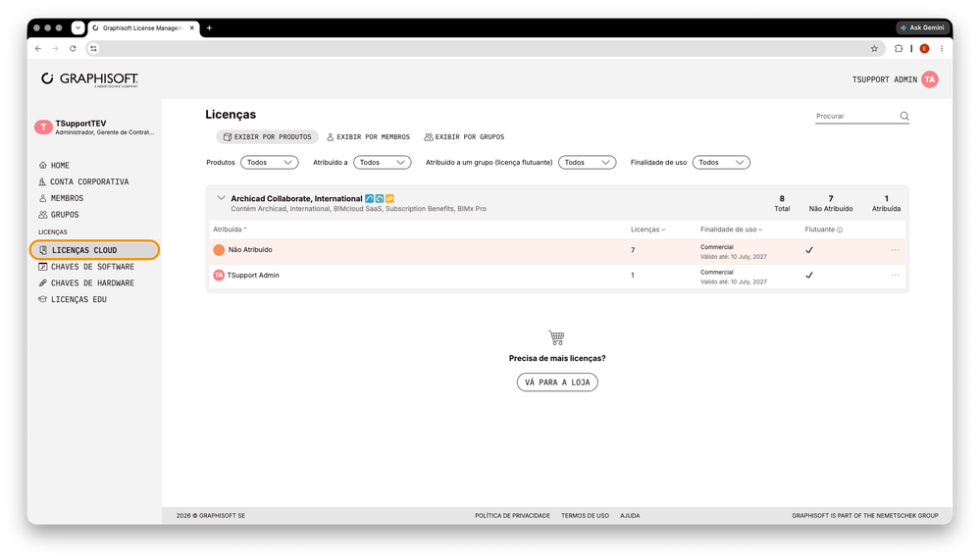The height and width of the screenshot is (560, 980).
Task: Click the teal BIMcloud product icon
Action: tap(380, 199)
